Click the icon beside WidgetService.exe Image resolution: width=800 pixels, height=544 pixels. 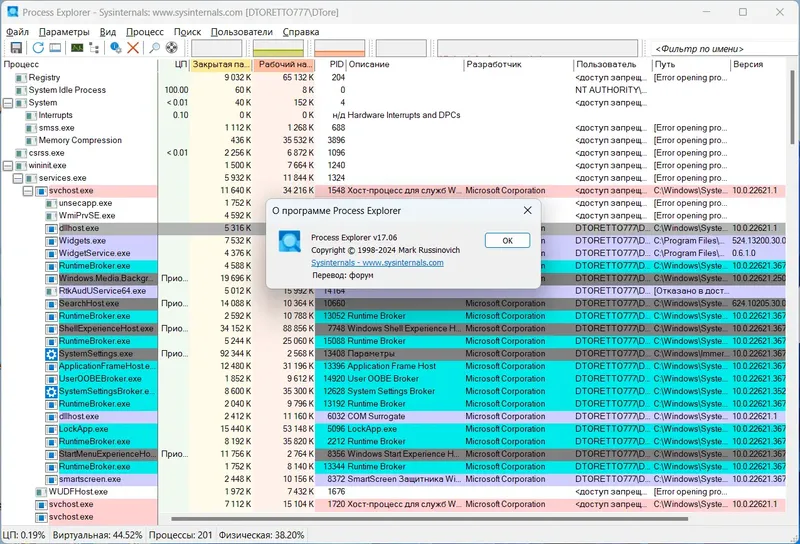pos(51,254)
